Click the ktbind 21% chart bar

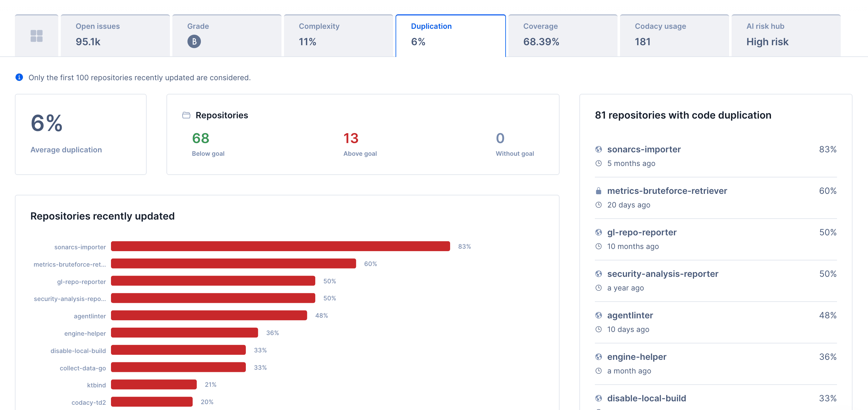tap(154, 384)
